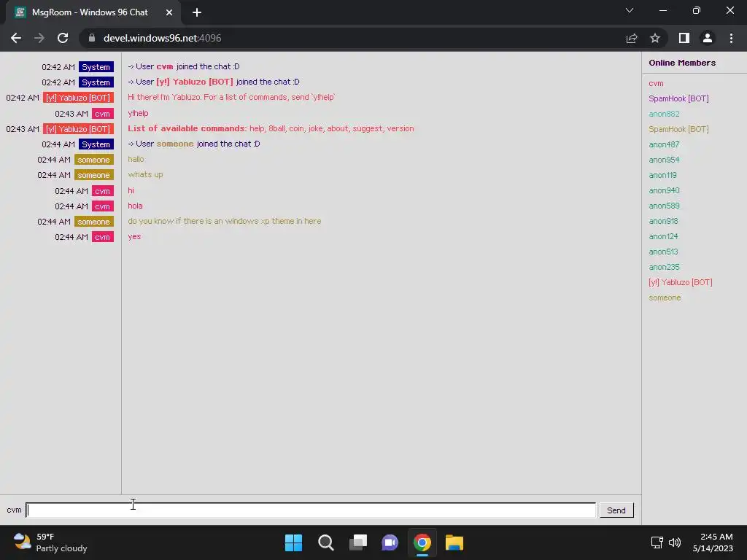Select member anon487
The width and height of the screenshot is (747, 560).
pos(664,144)
